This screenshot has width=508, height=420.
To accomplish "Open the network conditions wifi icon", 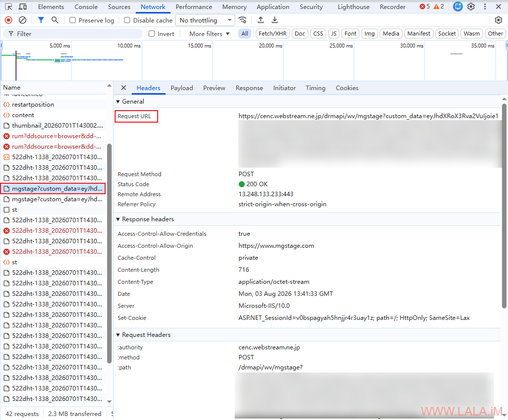I will 242,20.
